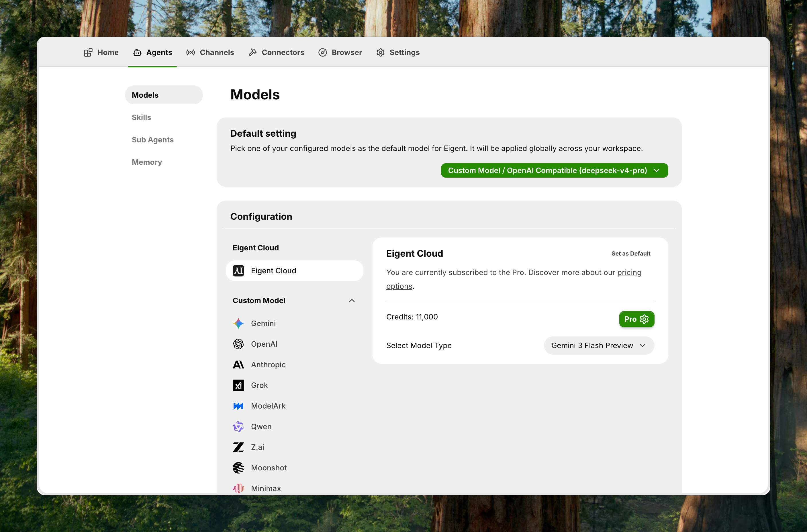This screenshot has height=532, width=807.
Task: Select Grok custom model
Action: click(295, 385)
